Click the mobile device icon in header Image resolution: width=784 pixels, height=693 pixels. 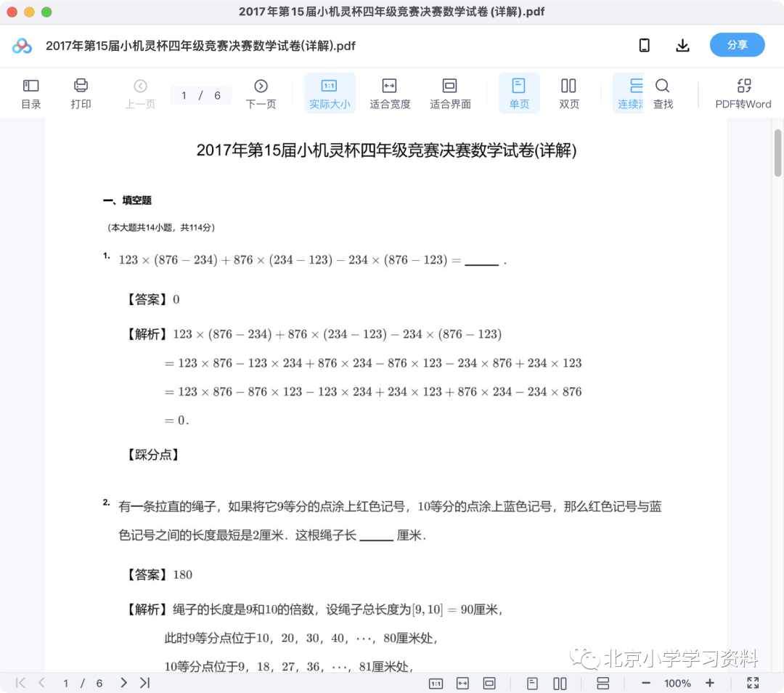(x=644, y=46)
